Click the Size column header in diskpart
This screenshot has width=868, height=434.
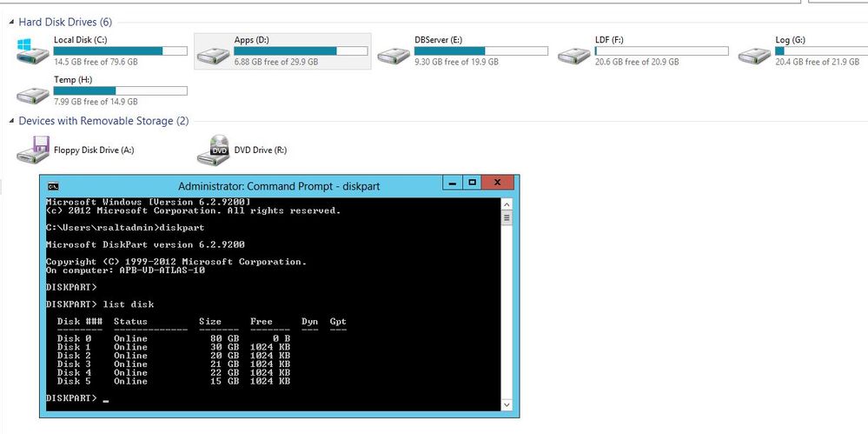point(209,322)
